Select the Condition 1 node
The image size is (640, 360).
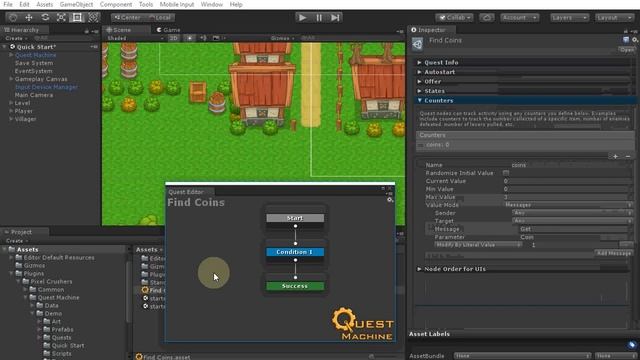(295, 252)
